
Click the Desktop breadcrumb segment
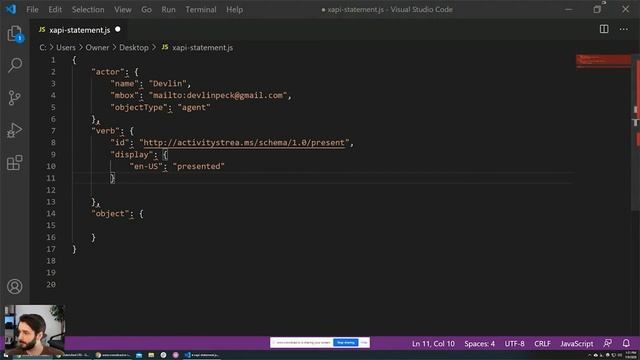(134, 47)
